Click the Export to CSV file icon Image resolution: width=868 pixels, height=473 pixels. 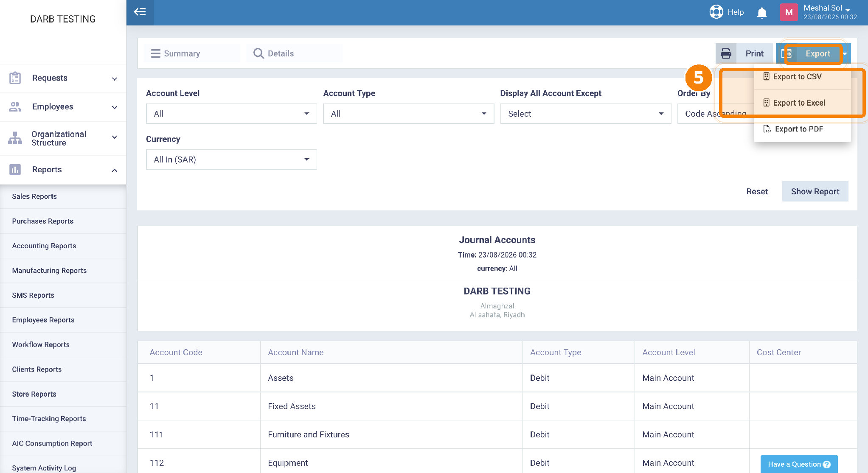pos(766,76)
